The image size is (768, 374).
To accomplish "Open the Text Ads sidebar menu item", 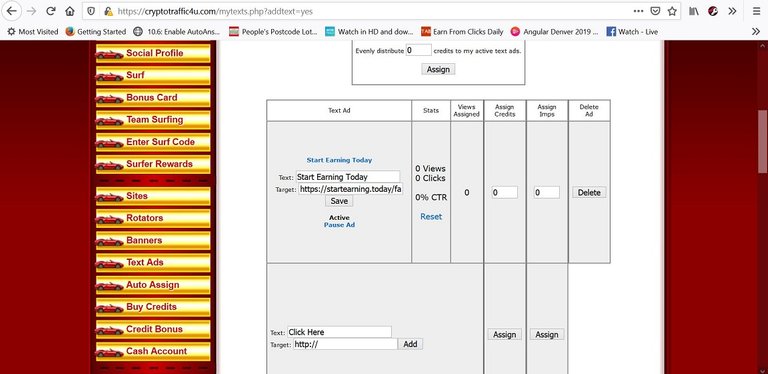I will 153,263.
